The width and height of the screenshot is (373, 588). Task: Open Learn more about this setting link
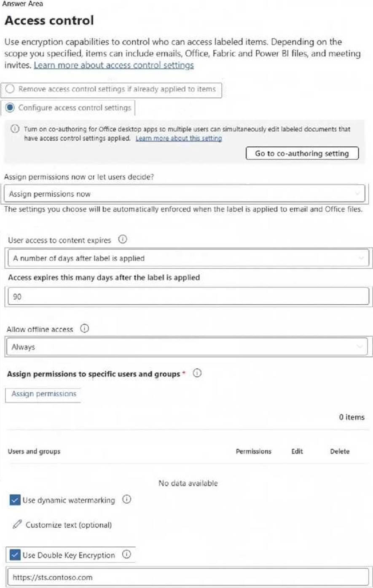click(x=179, y=138)
